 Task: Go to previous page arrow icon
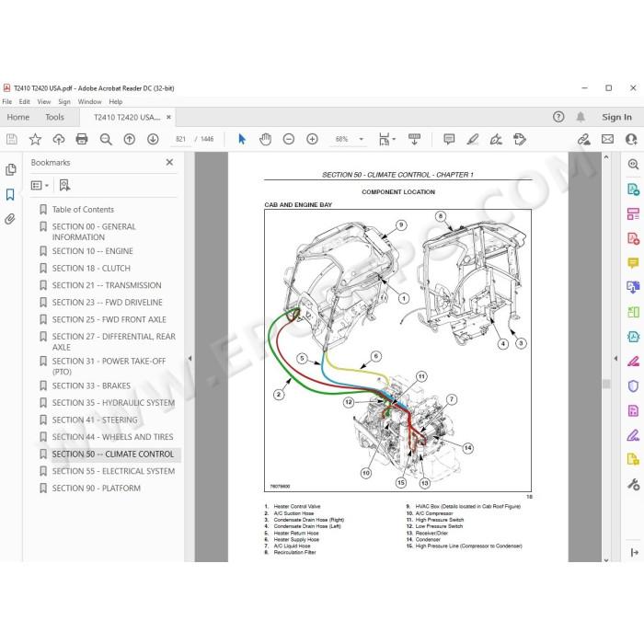(x=130, y=139)
